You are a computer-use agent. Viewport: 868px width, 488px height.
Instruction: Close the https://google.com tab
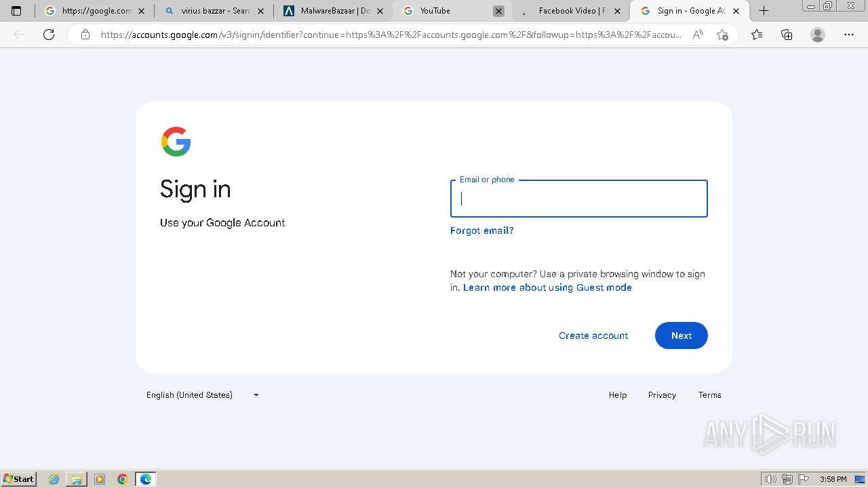141,11
